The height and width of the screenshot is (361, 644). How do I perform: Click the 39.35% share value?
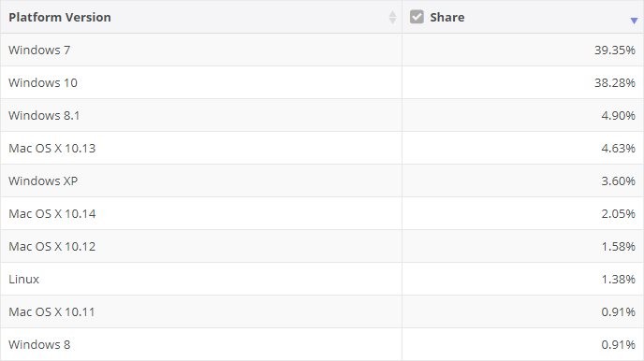615,51
